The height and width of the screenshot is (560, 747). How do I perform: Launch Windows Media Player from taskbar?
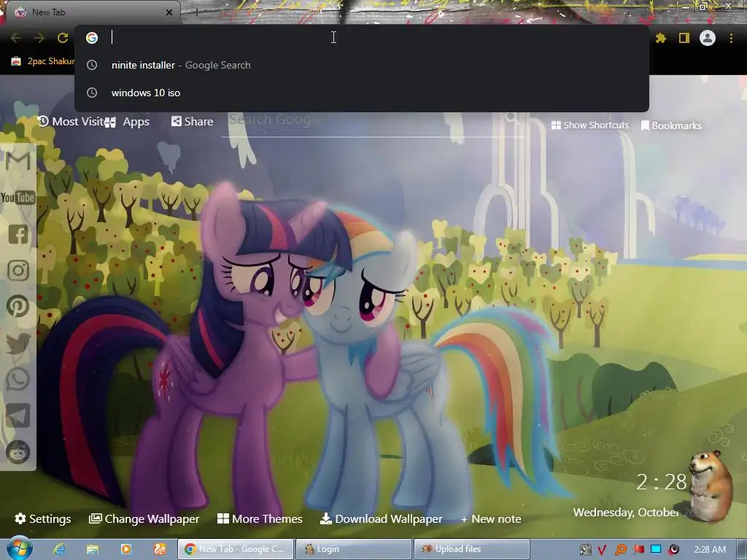[125, 549]
